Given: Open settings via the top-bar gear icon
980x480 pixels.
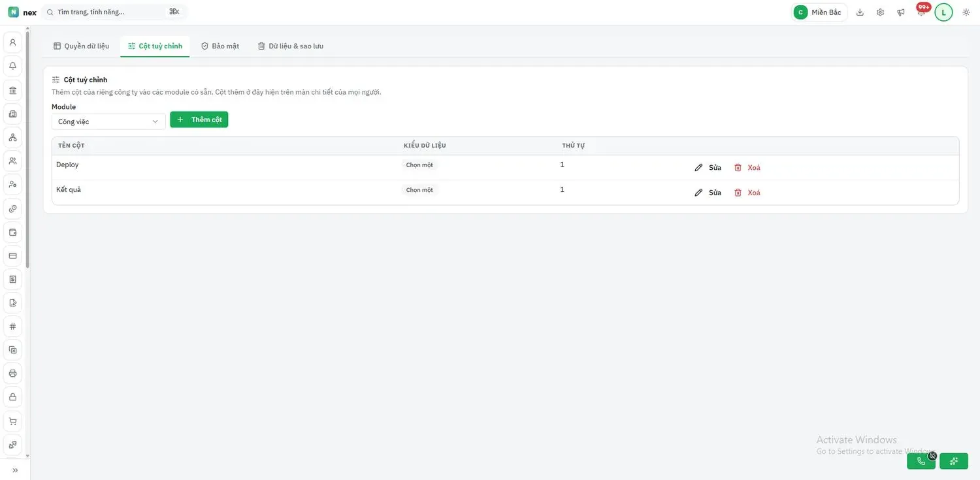Looking at the screenshot, I should pos(880,12).
